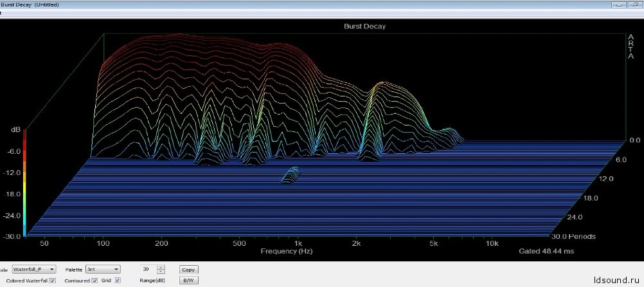Click the 'Range(dB)' label
The height and width of the screenshot is (287, 644).
point(152,281)
